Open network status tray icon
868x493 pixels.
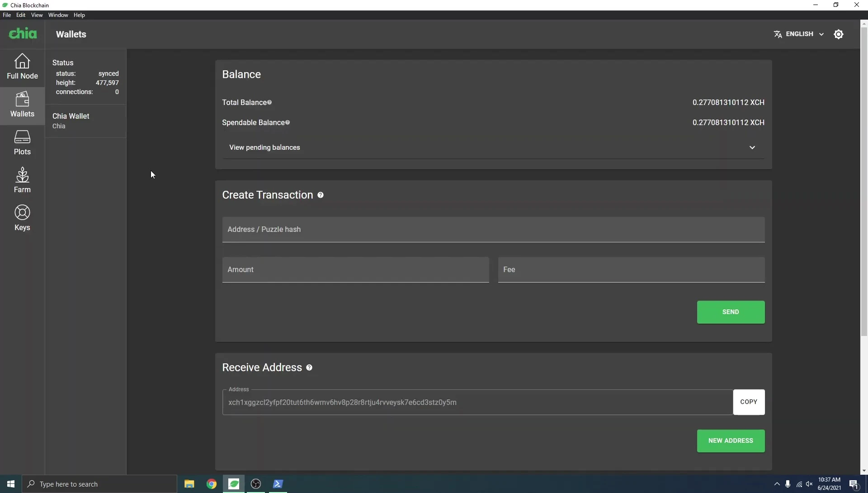pos(799,484)
